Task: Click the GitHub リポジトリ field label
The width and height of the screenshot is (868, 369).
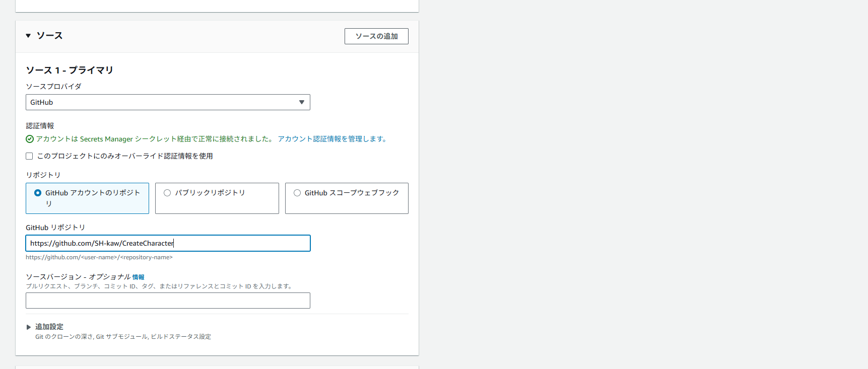Action: coord(55,228)
